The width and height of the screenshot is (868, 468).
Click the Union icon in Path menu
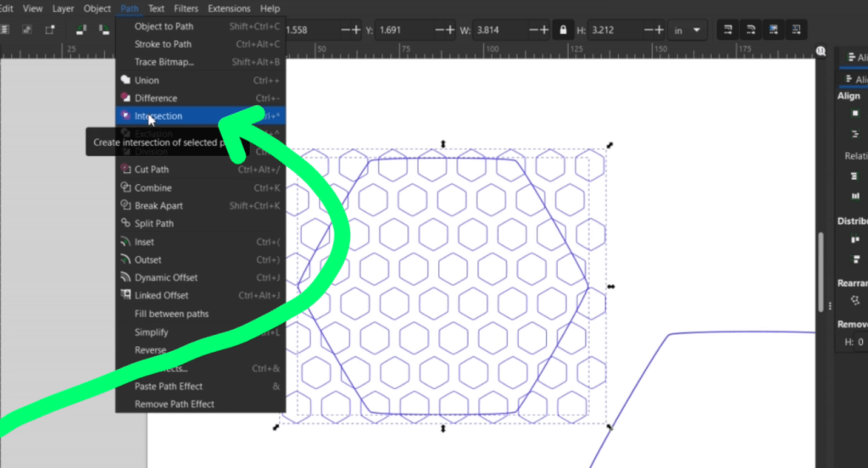tap(125, 81)
